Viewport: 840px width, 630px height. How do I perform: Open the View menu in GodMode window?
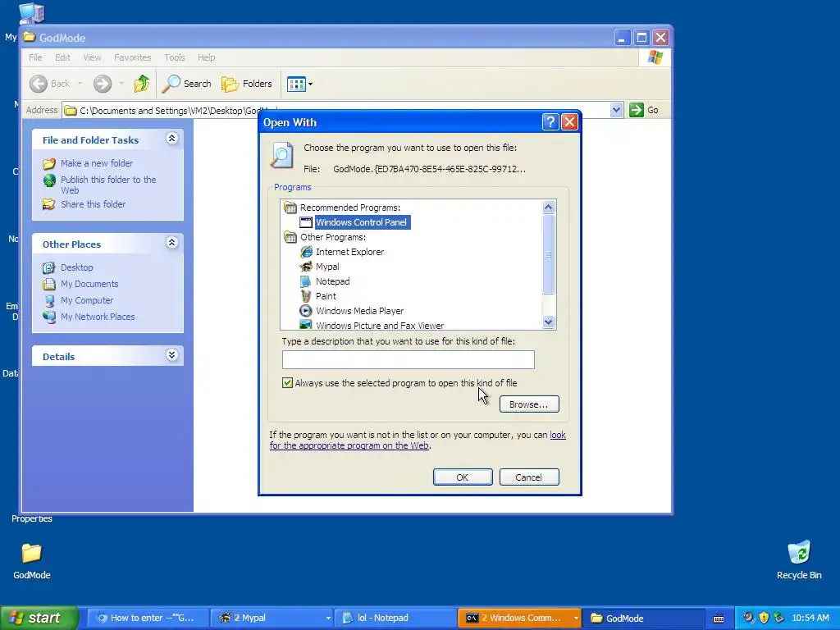click(x=92, y=57)
